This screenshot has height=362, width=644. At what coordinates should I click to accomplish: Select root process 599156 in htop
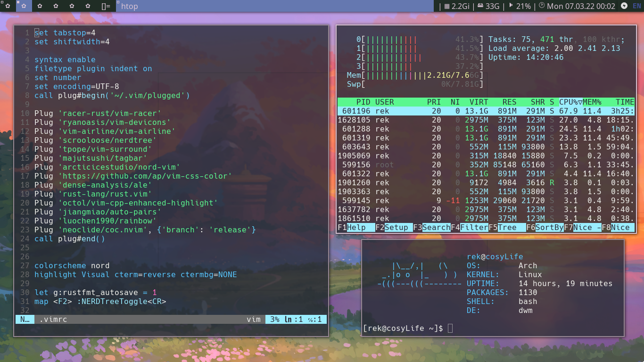pyautogui.click(x=486, y=165)
